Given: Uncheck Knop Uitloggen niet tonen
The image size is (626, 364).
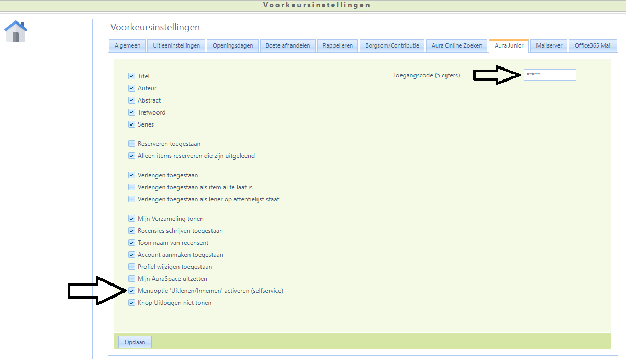Looking at the screenshot, I should tap(131, 303).
